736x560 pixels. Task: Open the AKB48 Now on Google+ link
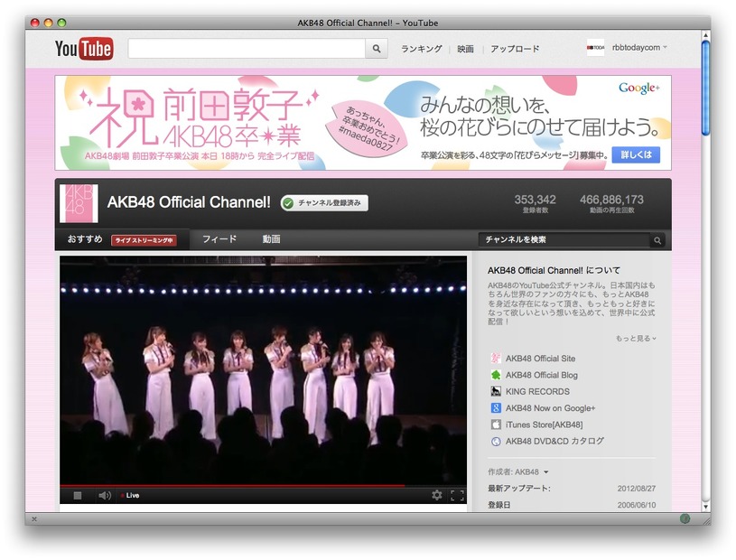[550, 408]
